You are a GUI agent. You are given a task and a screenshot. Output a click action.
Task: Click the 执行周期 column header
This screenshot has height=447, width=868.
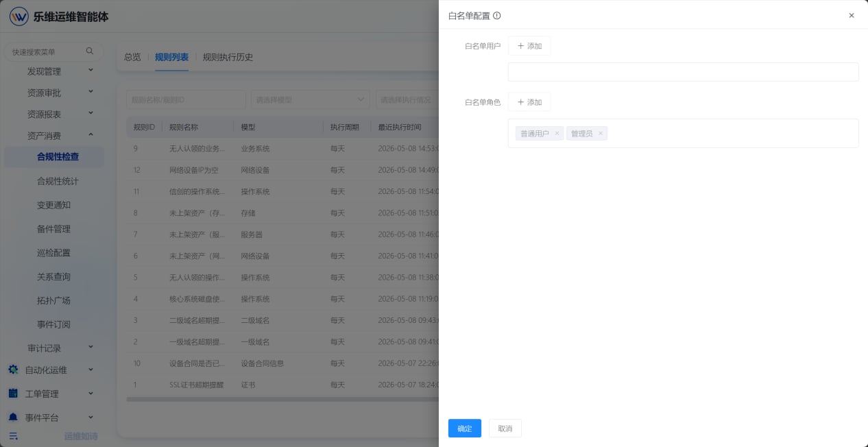coord(345,127)
